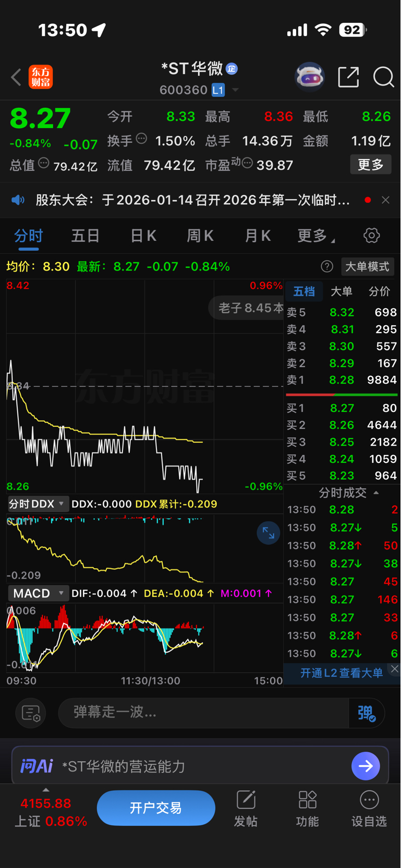Dismiss the announcement banner
The height and width of the screenshot is (868, 401).
click(x=385, y=200)
